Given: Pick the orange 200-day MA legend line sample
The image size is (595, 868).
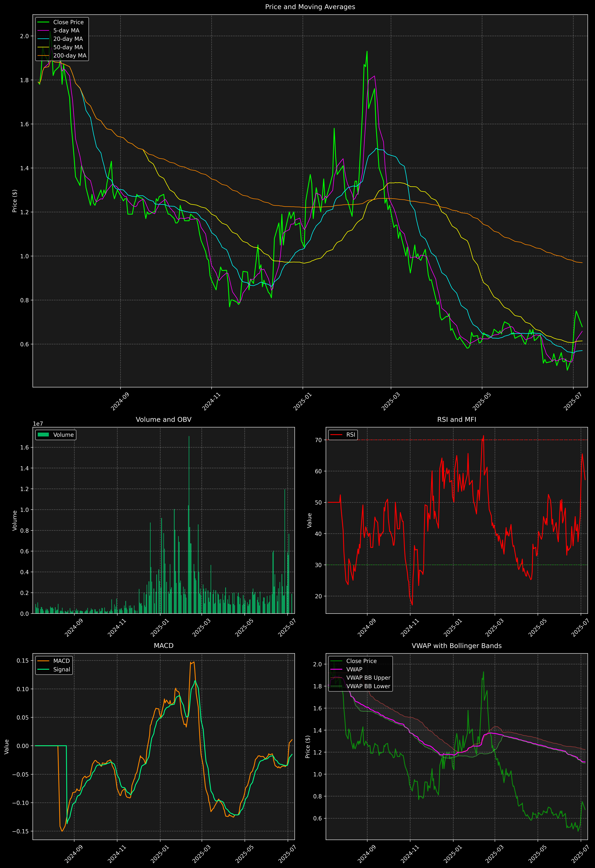Looking at the screenshot, I should click(43, 56).
